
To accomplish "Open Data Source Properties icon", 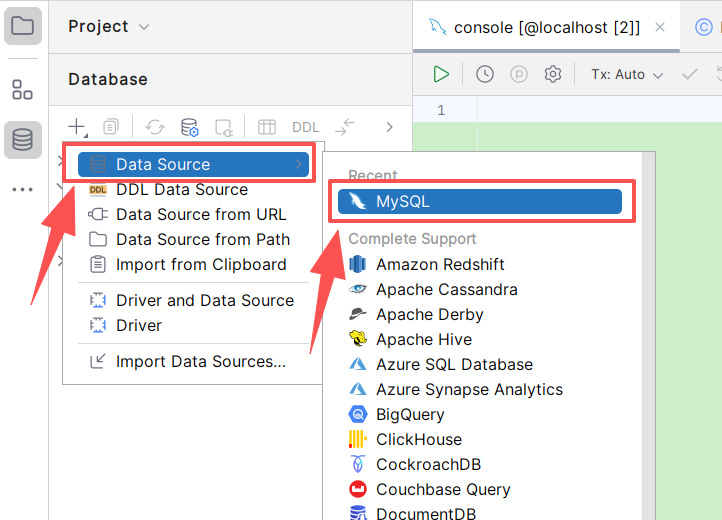I will (x=189, y=127).
